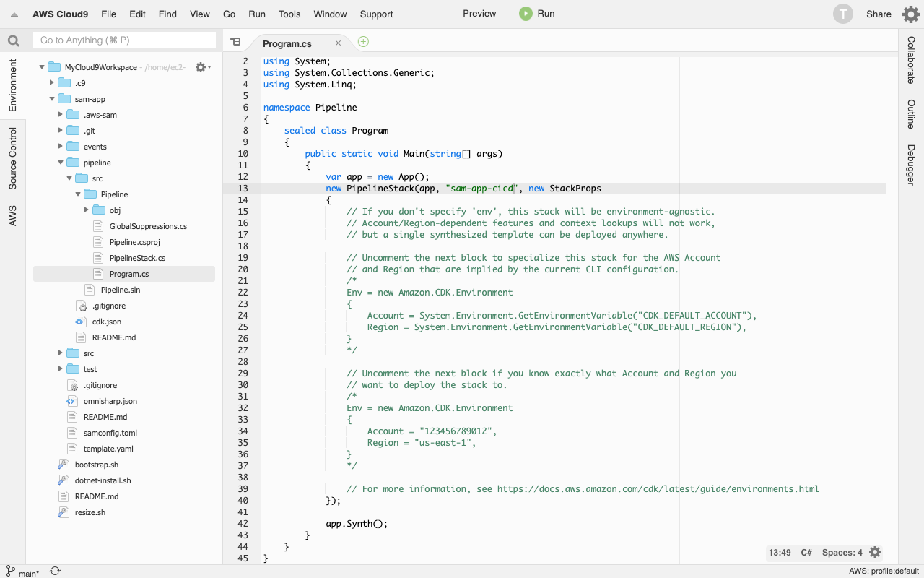The width and height of the screenshot is (924, 578).
Task: Change C# language mode in status bar
Action: [x=806, y=552]
